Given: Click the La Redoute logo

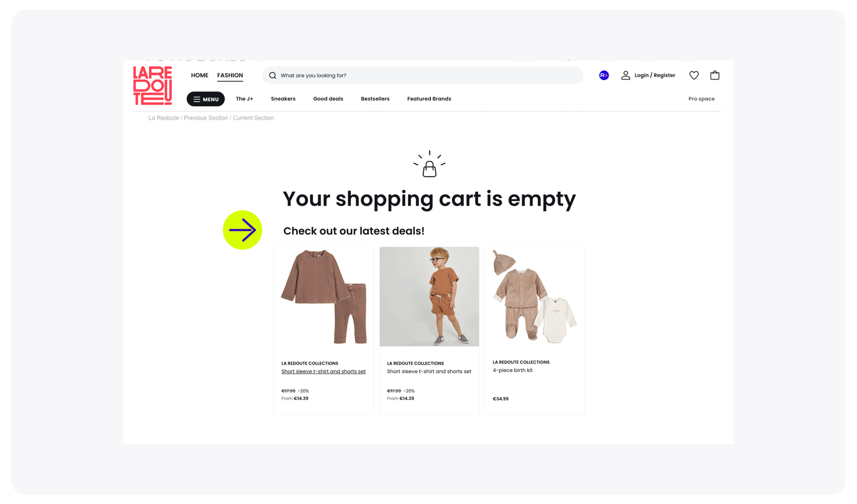Looking at the screenshot, I should [x=153, y=86].
